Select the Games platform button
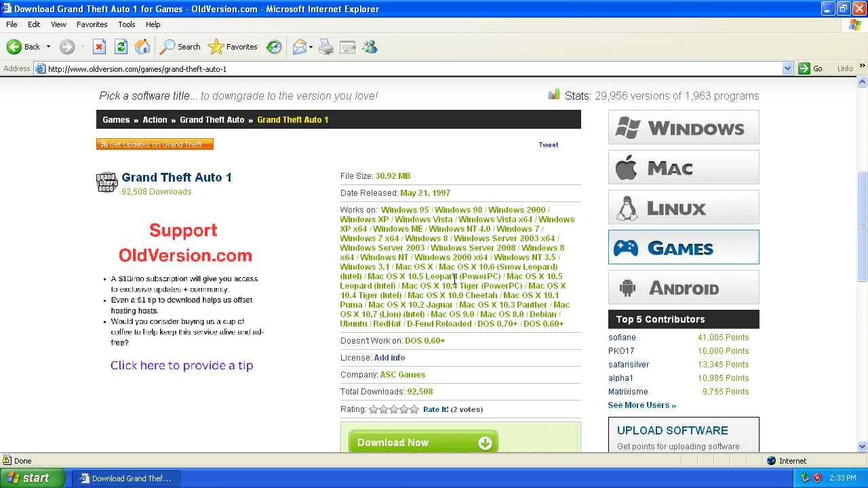This screenshot has height=488, width=868. point(684,247)
